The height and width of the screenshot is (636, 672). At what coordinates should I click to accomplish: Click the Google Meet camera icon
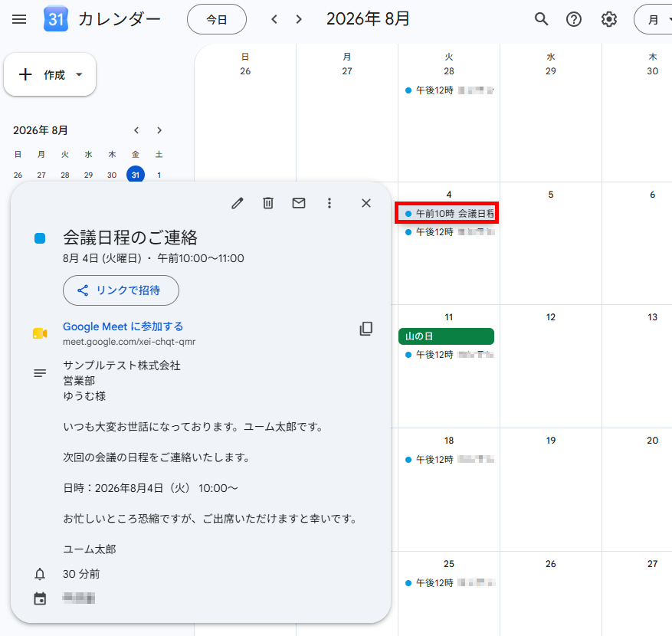click(x=40, y=333)
